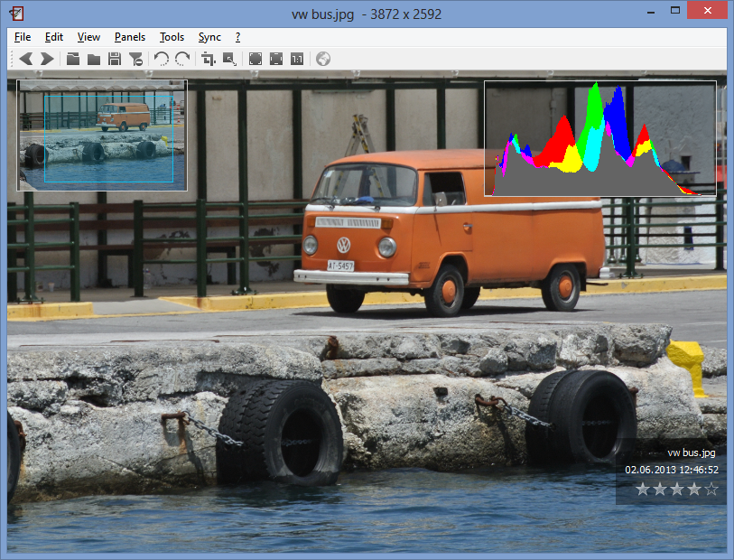
Task: Expand the View menu
Action: click(x=88, y=37)
